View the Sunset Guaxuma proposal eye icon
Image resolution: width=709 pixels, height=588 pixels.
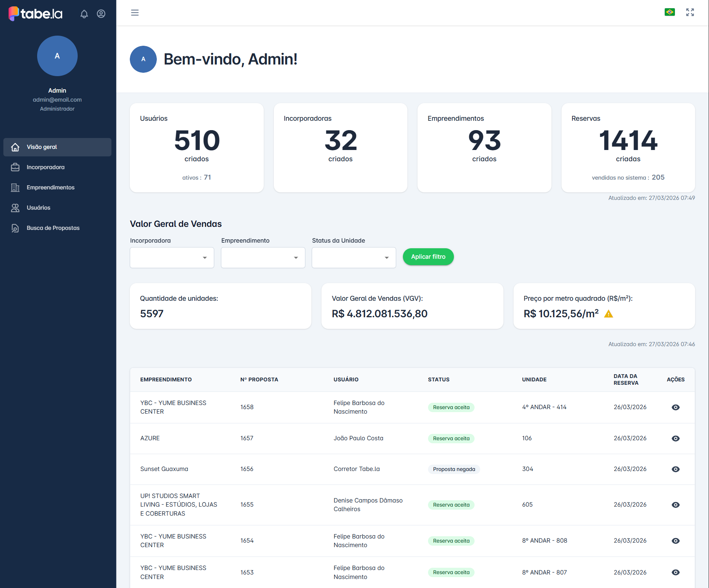pyautogui.click(x=676, y=469)
